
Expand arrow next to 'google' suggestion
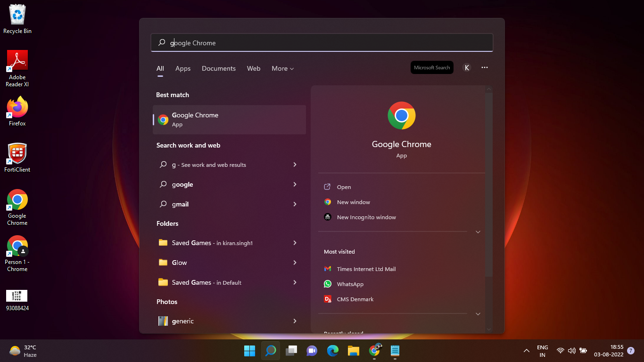295,184
